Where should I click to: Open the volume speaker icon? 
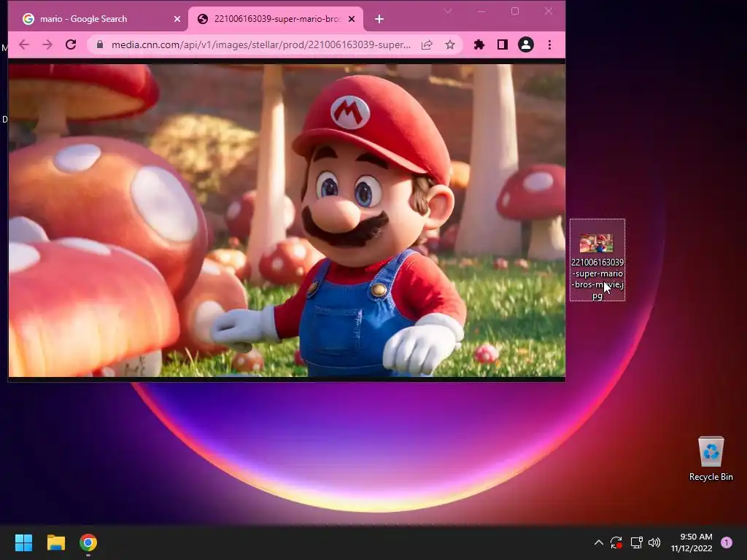pyautogui.click(x=654, y=542)
